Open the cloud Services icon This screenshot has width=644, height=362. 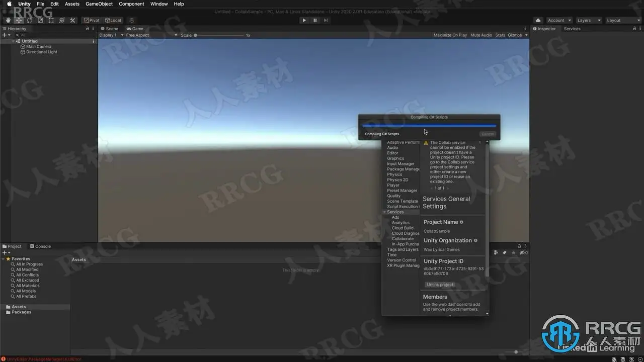538,20
